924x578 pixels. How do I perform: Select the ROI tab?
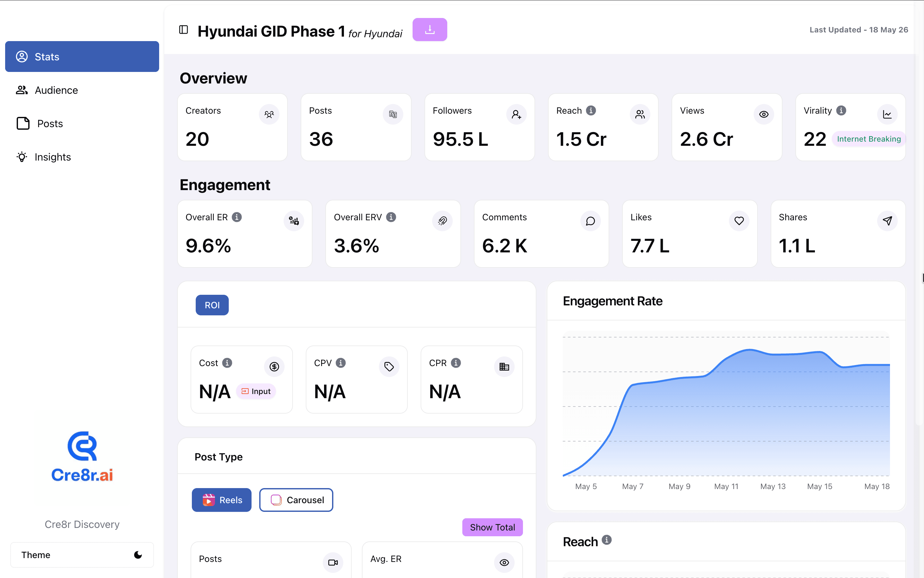(x=212, y=305)
